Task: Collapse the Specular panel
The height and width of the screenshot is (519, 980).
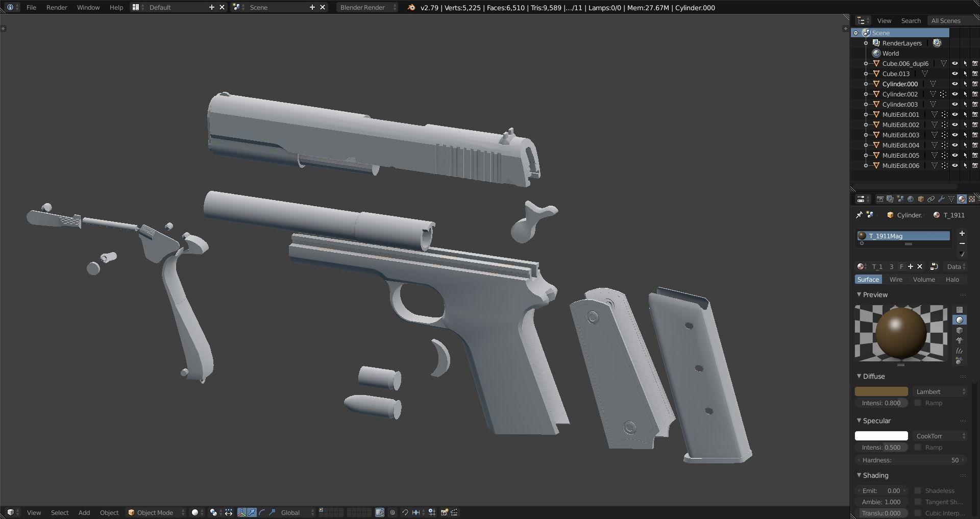Action: [859, 421]
